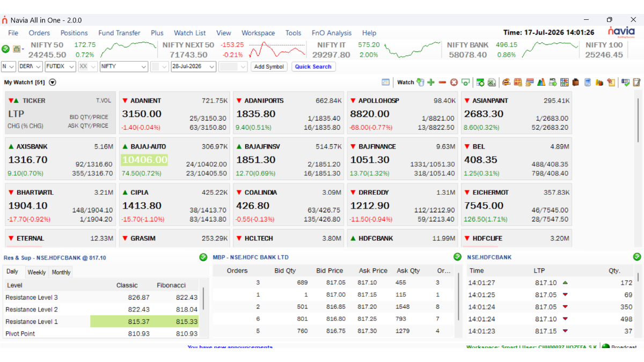644x362 pixels.
Task: Click the MBP panel vertical scrollbar
Action: (x=458, y=296)
